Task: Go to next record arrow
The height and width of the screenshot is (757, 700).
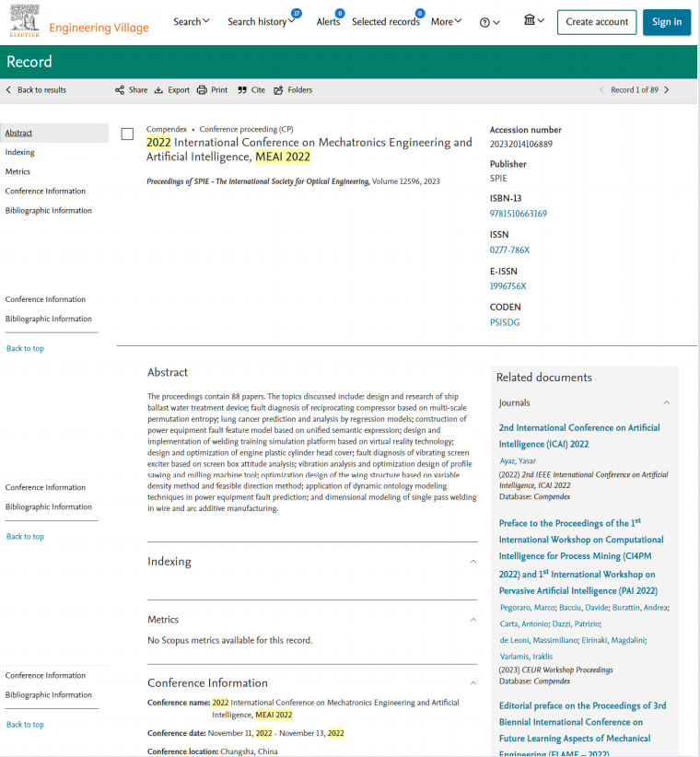Action: [x=667, y=90]
